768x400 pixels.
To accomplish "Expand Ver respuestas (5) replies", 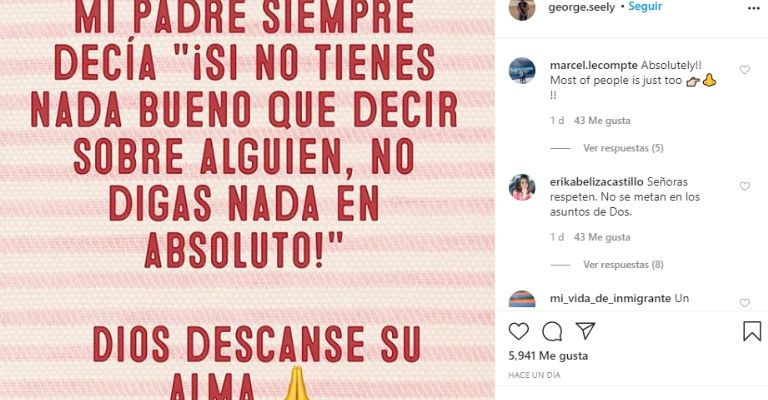I will point(623,148).
